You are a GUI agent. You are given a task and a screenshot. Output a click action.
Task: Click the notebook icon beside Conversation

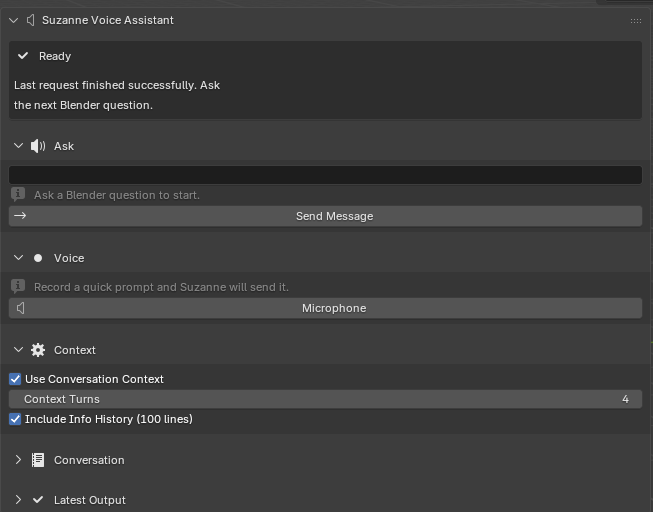click(38, 460)
